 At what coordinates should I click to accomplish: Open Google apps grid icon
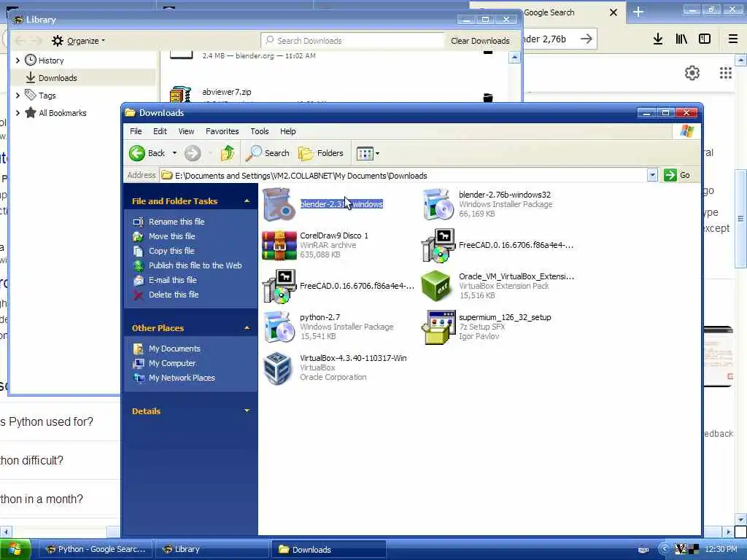pyautogui.click(x=726, y=73)
